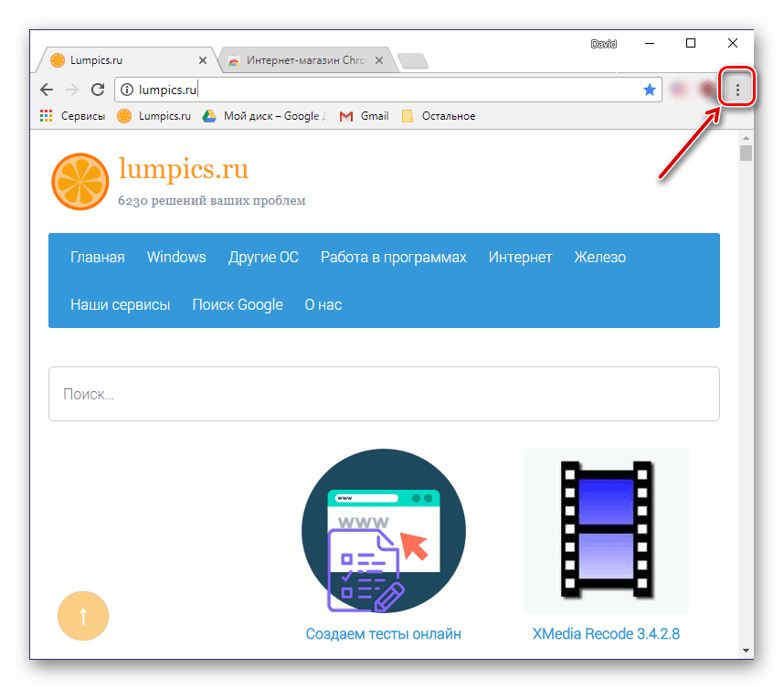Click the forward navigation arrow
784x689 pixels.
tap(72, 90)
